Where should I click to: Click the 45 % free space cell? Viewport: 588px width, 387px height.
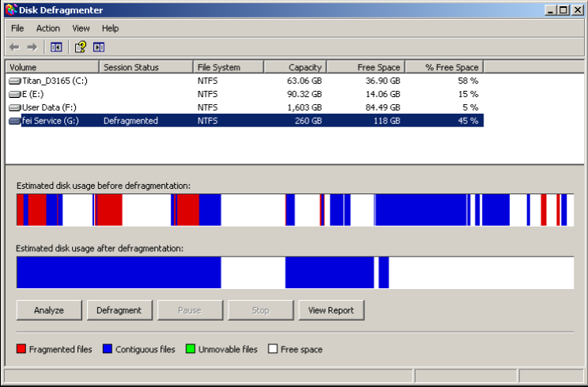[468, 121]
